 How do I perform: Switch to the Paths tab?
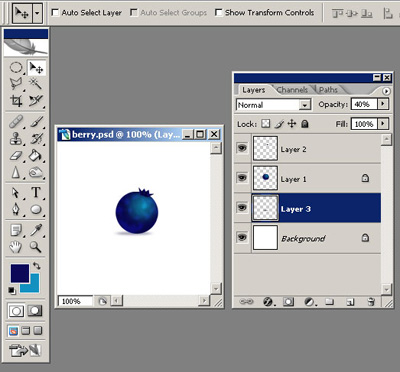(x=328, y=90)
